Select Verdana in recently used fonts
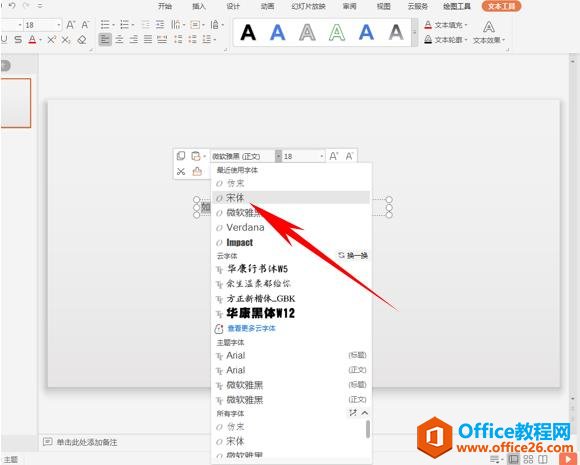This screenshot has height=465, width=580. click(x=291, y=227)
